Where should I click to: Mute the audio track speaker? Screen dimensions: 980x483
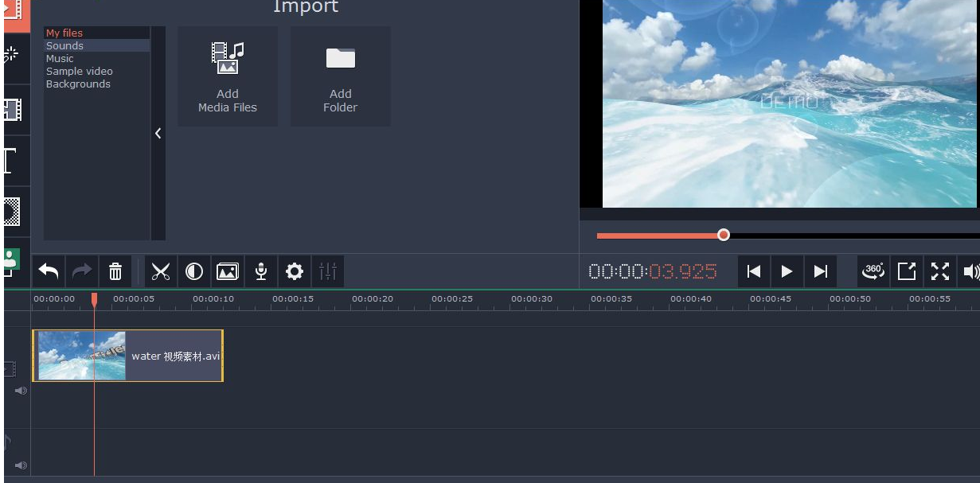click(x=21, y=465)
